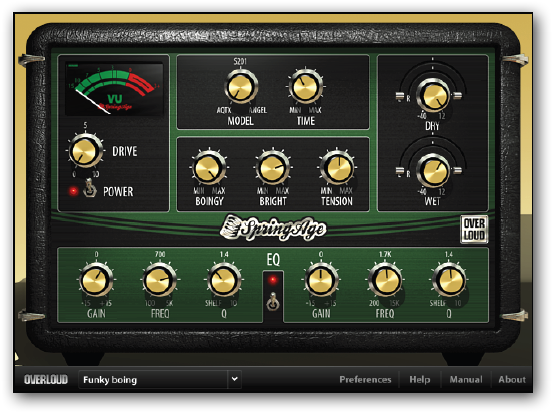This screenshot has width=553, height=413.
Task: Click the right EQ FREQ knob set to 1.7K
Action: pyautogui.click(x=385, y=280)
